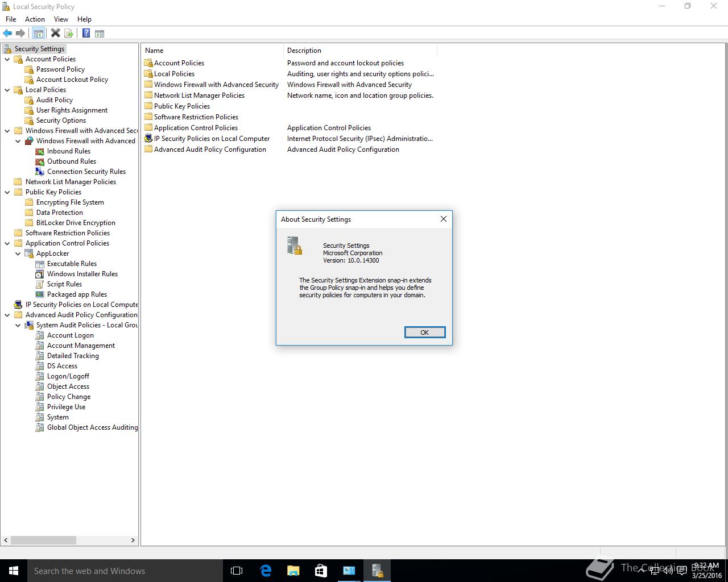Viewport: 728px width, 582px height.
Task: Collapse top-level Windows Firewall with Advanced Security node
Action: coord(7,131)
